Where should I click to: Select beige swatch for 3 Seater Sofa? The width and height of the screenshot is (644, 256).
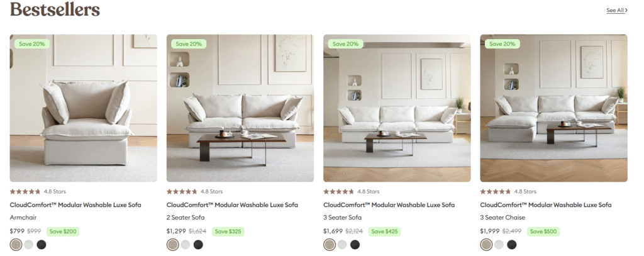330,245
